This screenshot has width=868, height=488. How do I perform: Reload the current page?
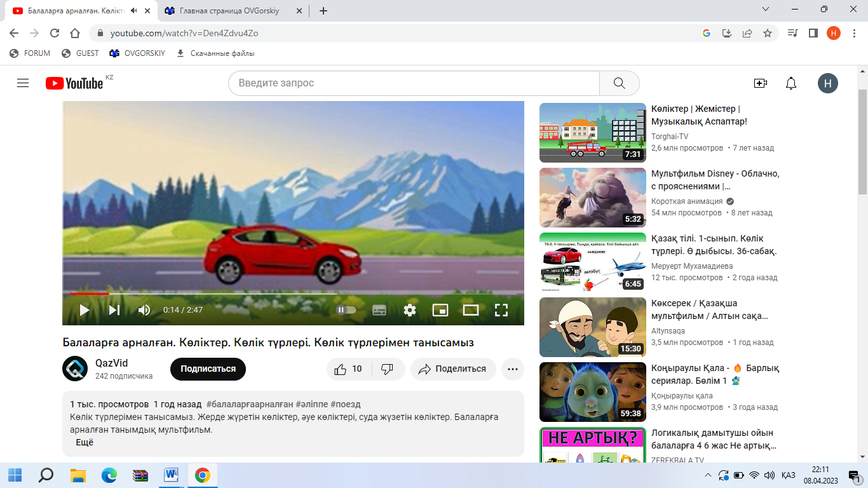point(55,33)
